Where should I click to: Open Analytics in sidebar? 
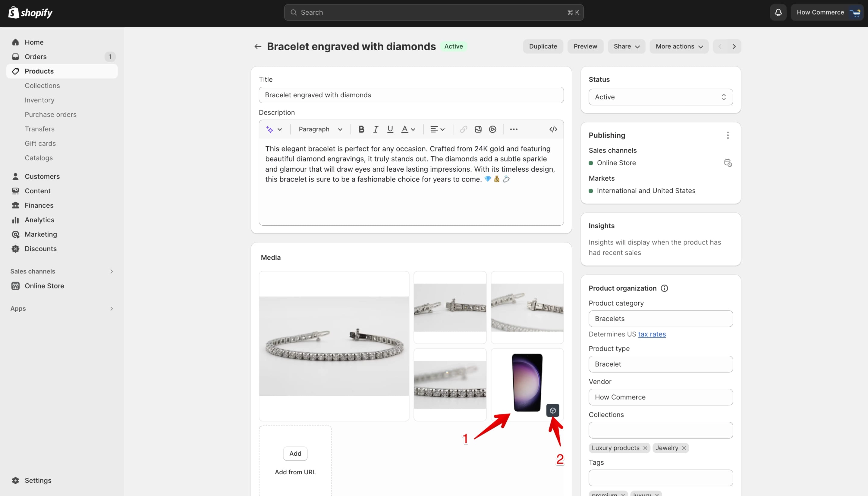pyautogui.click(x=62, y=220)
